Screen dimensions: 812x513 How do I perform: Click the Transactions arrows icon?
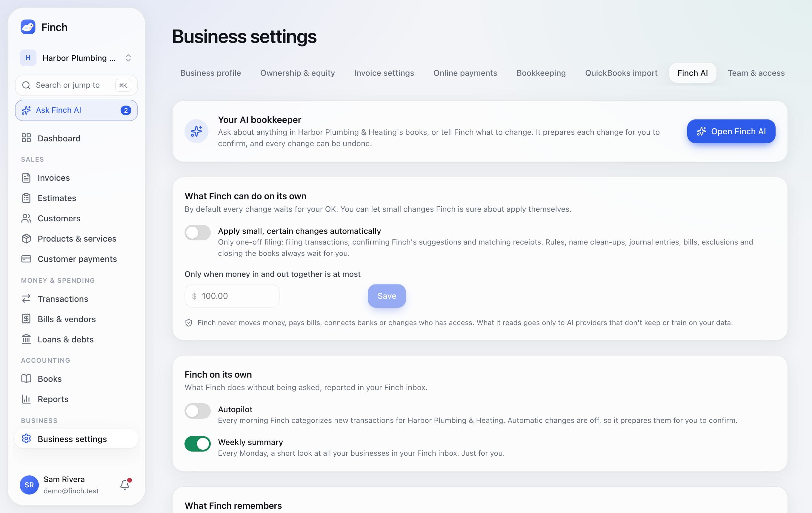click(26, 299)
